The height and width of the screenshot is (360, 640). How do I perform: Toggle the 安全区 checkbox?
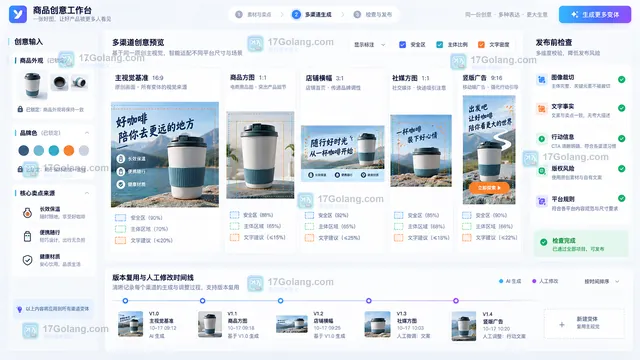(402, 44)
